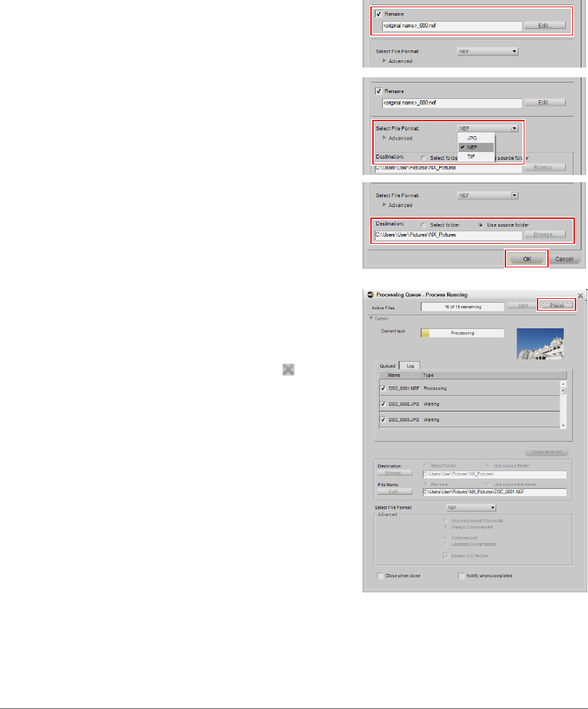The height and width of the screenshot is (709, 588).
Task: Click Edit button in panel with open format list
Action: click(545, 103)
